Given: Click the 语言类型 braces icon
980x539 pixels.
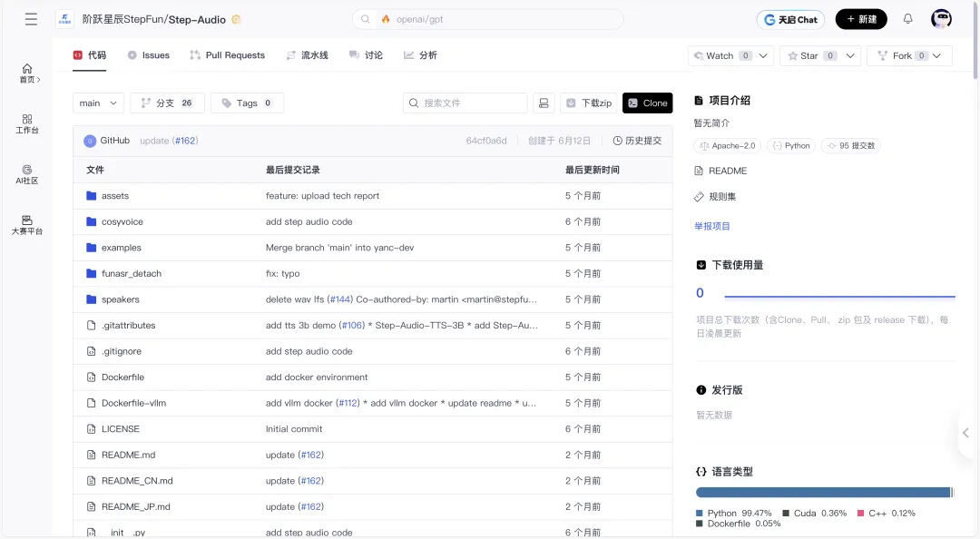Looking at the screenshot, I should coord(701,472).
